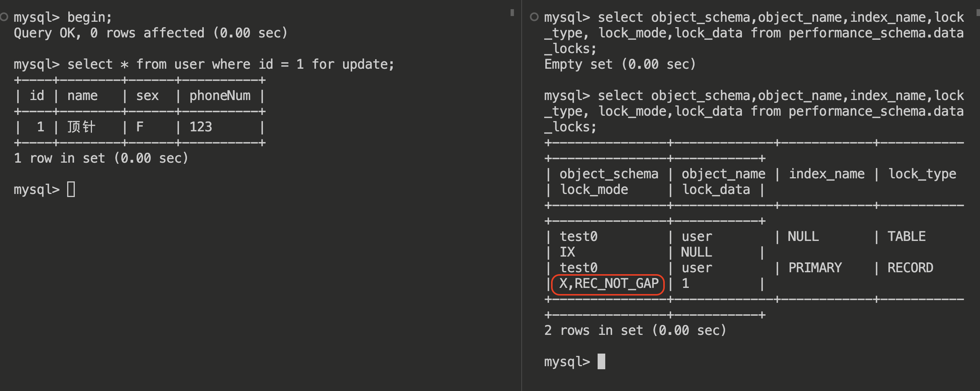Screen dimensions: 980x391
Task: Click the IX lock mode value
Action: pyautogui.click(x=567, y=252)
